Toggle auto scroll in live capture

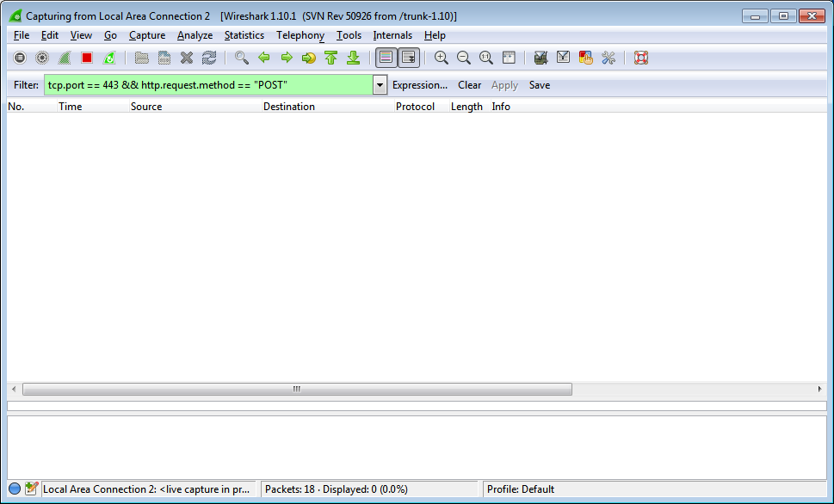point(409,58)
